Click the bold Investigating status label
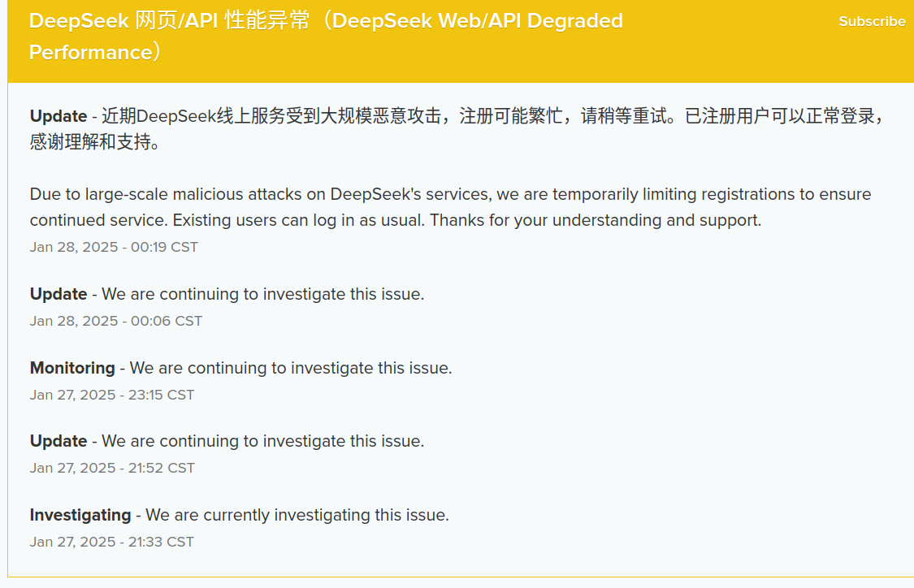This screenshot has height=588, width=914. [x=80, y=515]
